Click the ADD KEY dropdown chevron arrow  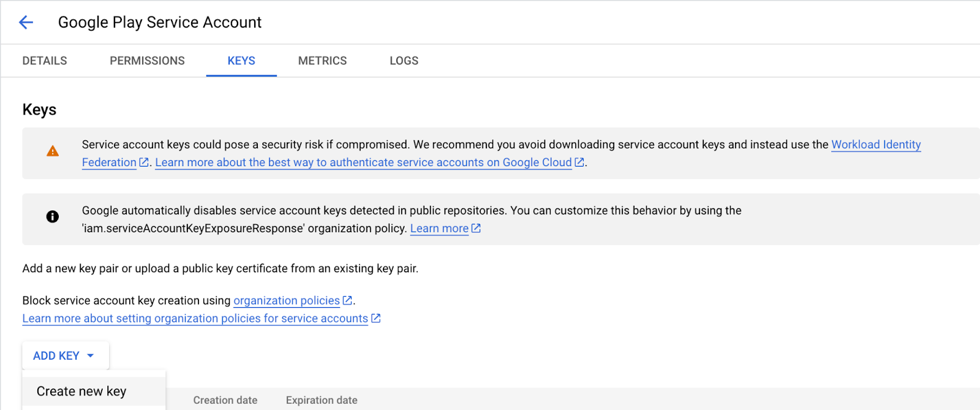90,355
